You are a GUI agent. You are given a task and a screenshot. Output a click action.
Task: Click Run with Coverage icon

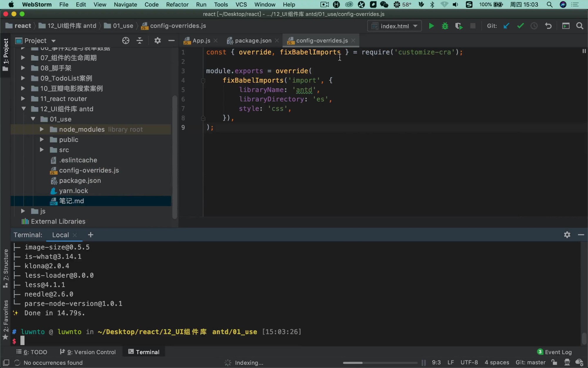[459, 26]
